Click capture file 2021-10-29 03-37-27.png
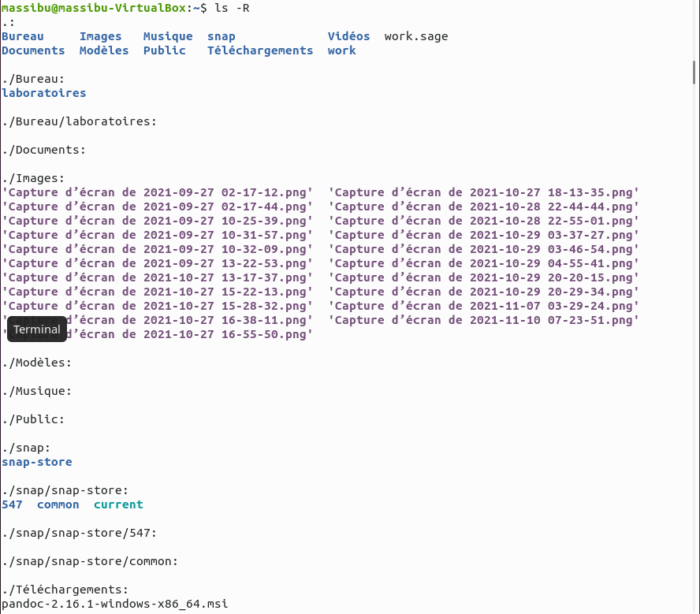The height and width of the screenshot is (614, 700). (483, 235)
